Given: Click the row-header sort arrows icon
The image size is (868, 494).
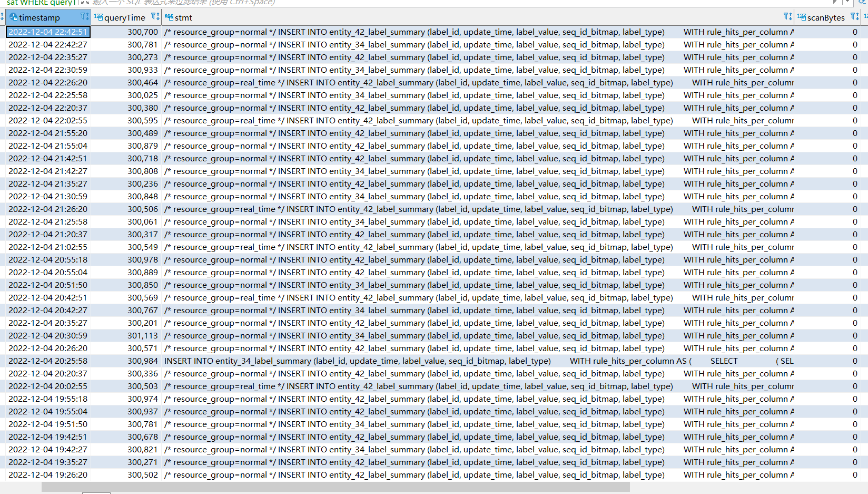Looking at the screenshot, I should 2,17.
